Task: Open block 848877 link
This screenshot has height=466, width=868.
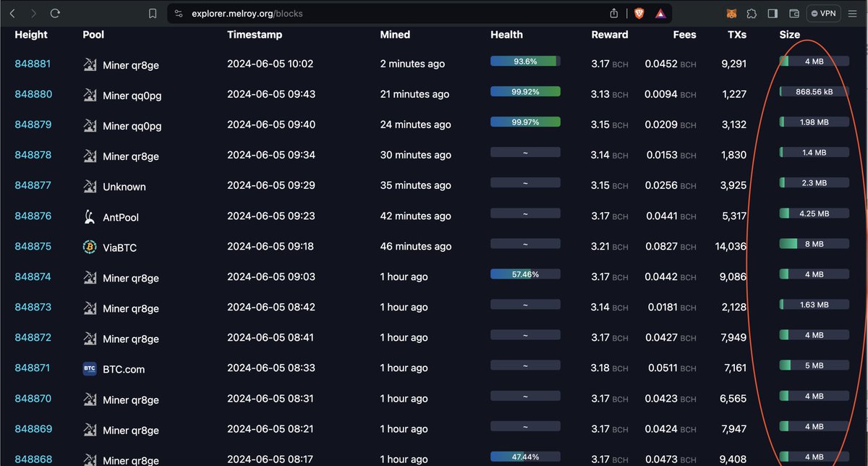Action: pyautogui.click(x=33, y=185)
